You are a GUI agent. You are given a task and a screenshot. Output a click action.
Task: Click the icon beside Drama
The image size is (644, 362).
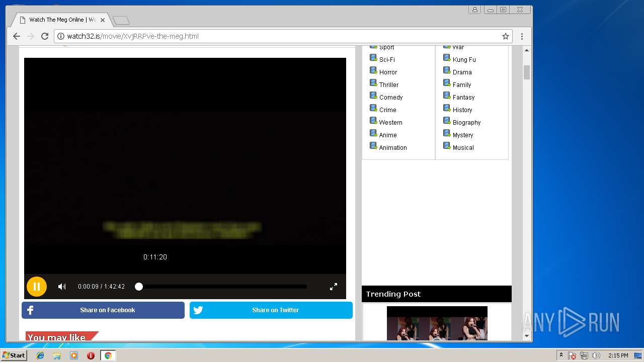pyautogui.click(x=447, y=70)
